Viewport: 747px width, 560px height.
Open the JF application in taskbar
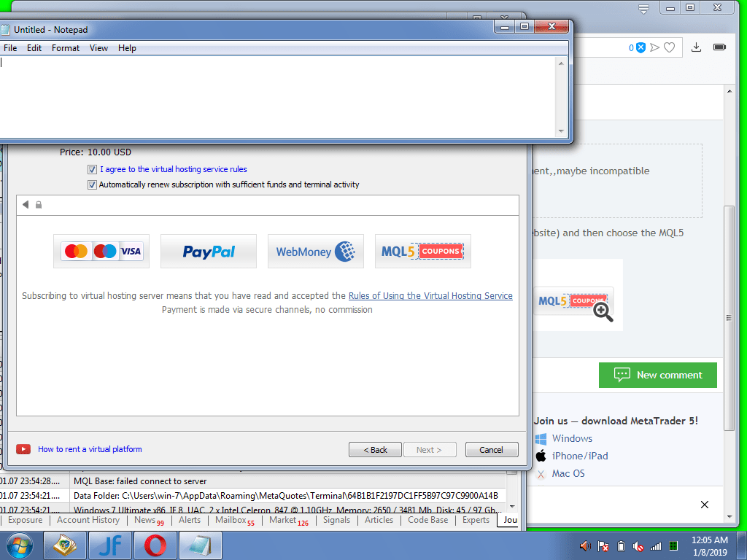(110, 545)
